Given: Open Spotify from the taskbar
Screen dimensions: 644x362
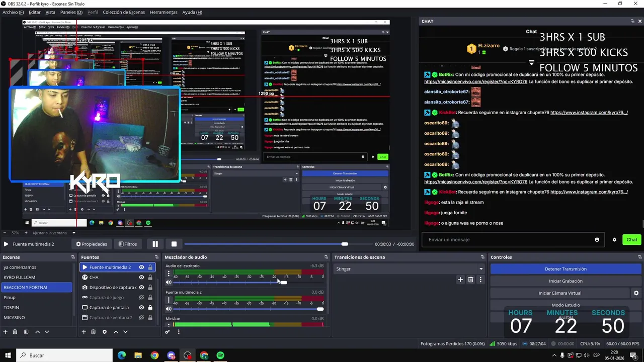Looking at the screenshot, I should (220, 355).
